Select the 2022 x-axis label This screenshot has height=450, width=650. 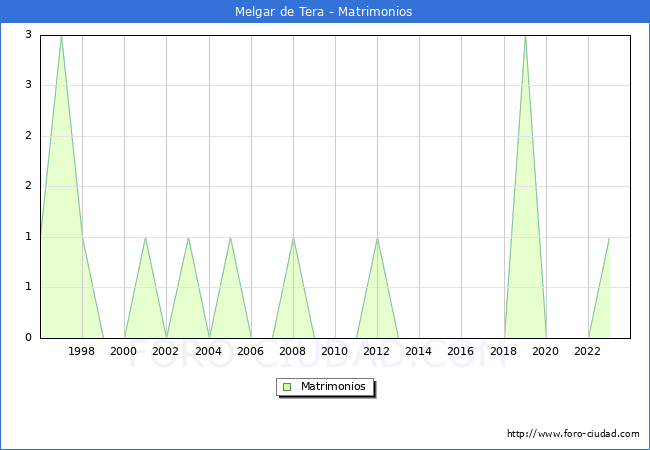tap(588, 351)
